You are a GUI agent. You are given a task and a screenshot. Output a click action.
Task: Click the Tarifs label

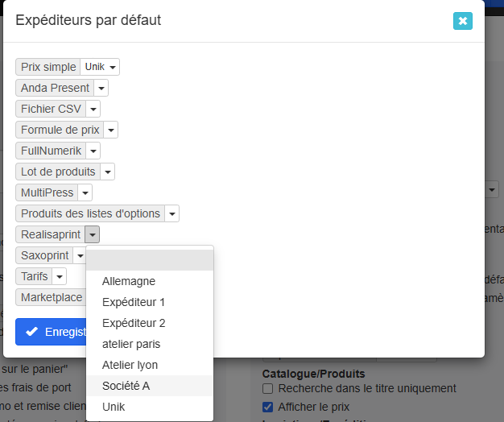click(x=34, y=276)
